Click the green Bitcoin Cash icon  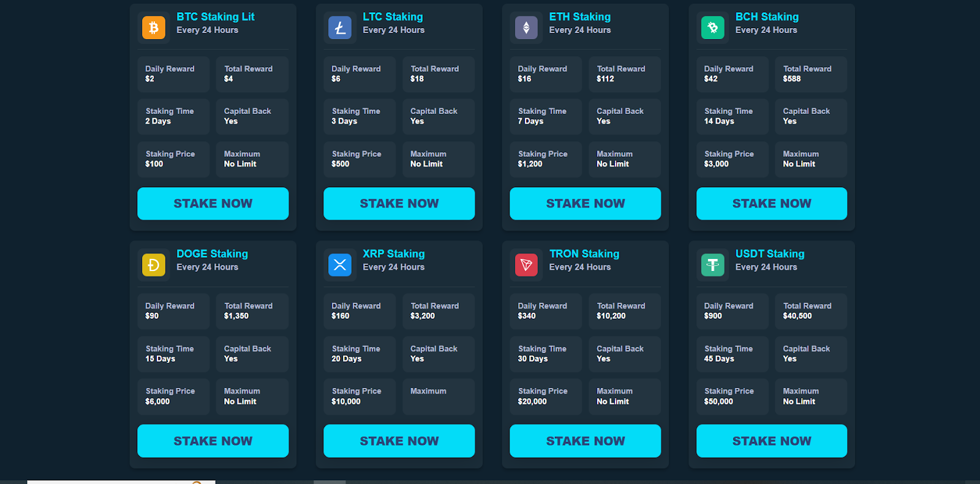point(712,28)
